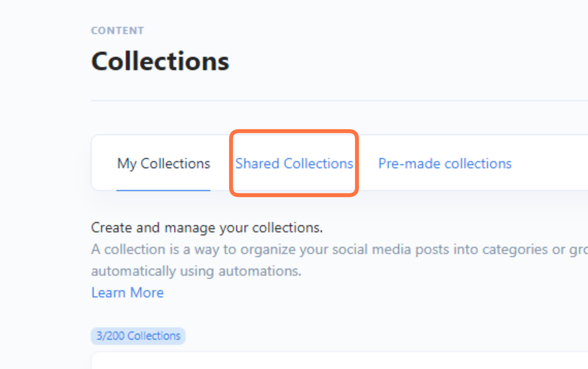Screen dimensions: 588x369
Task: Browse the pre-made collections list
Action: [445, 164]
